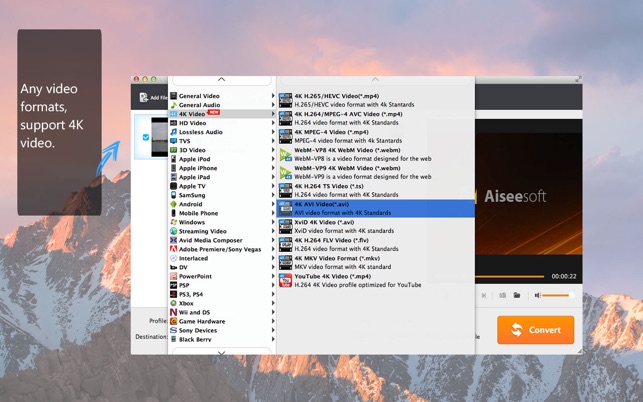Choose 4K H.264 TS Video format
This screenshot has width=643, height=402.
(x=376, y=190)
